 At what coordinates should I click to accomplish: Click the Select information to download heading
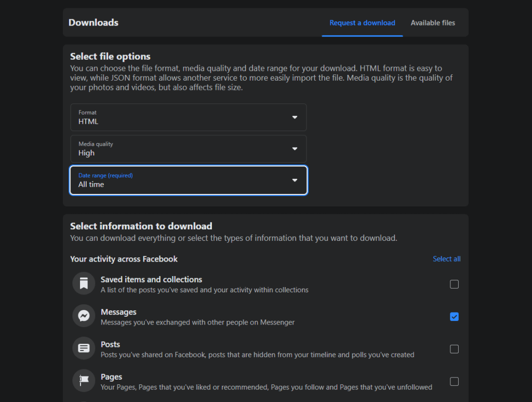pos(141,226)
